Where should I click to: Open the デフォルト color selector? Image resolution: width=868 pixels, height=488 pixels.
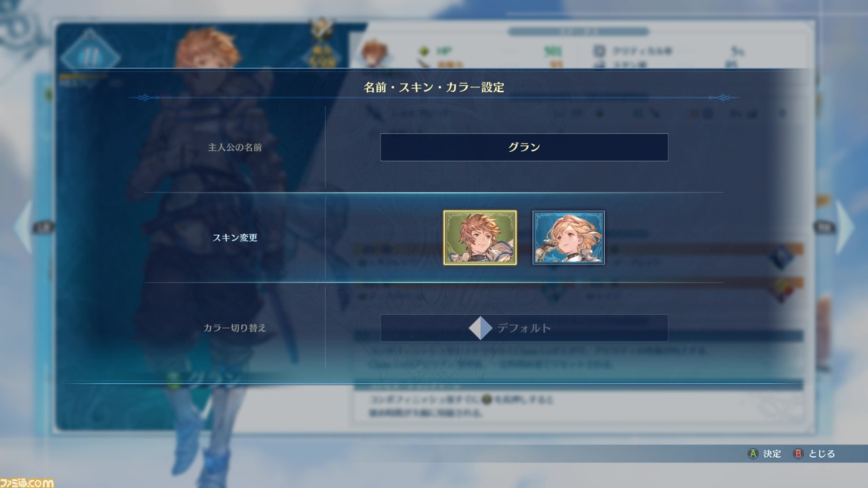tap(524, 328)
